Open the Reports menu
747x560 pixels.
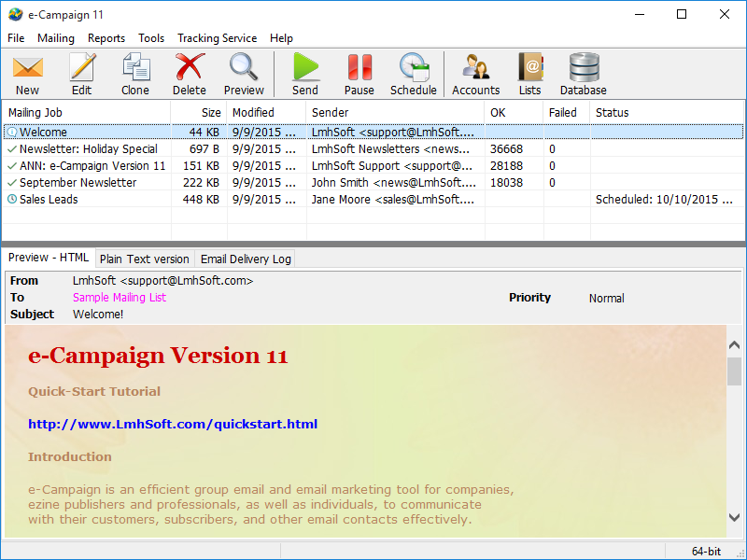[106, 38]
